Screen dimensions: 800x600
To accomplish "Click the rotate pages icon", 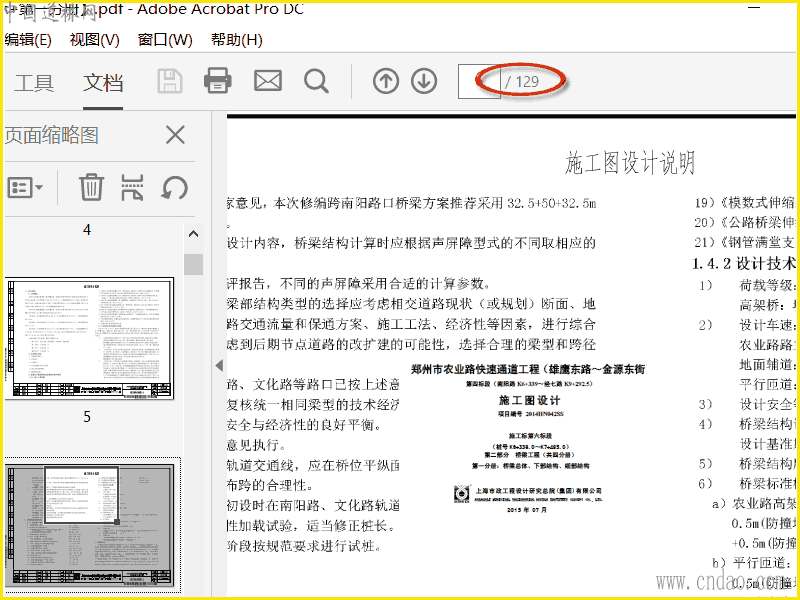I will pyautogui.click(x=174, y=187).
